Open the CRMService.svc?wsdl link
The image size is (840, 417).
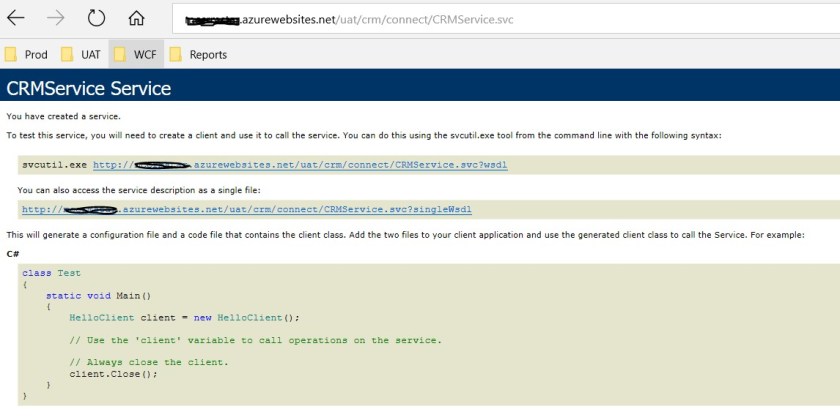[300, 164]
